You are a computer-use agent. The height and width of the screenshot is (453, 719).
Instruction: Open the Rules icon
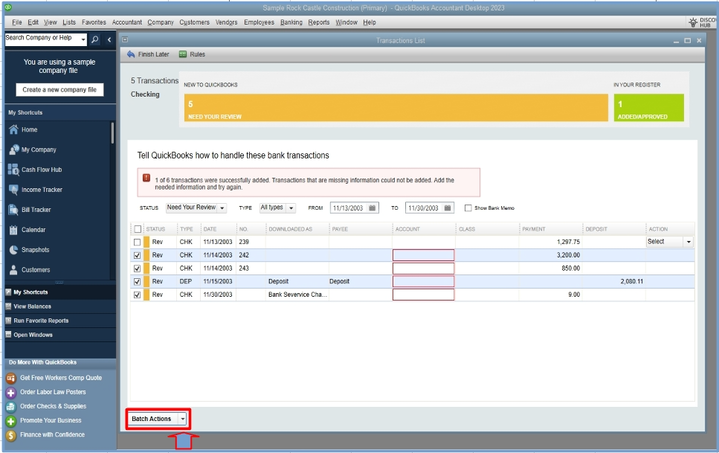(x=183, y=54)
